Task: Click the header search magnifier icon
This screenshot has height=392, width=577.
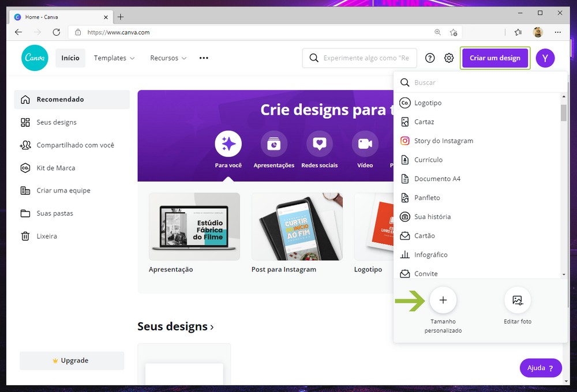Action: 313,58
